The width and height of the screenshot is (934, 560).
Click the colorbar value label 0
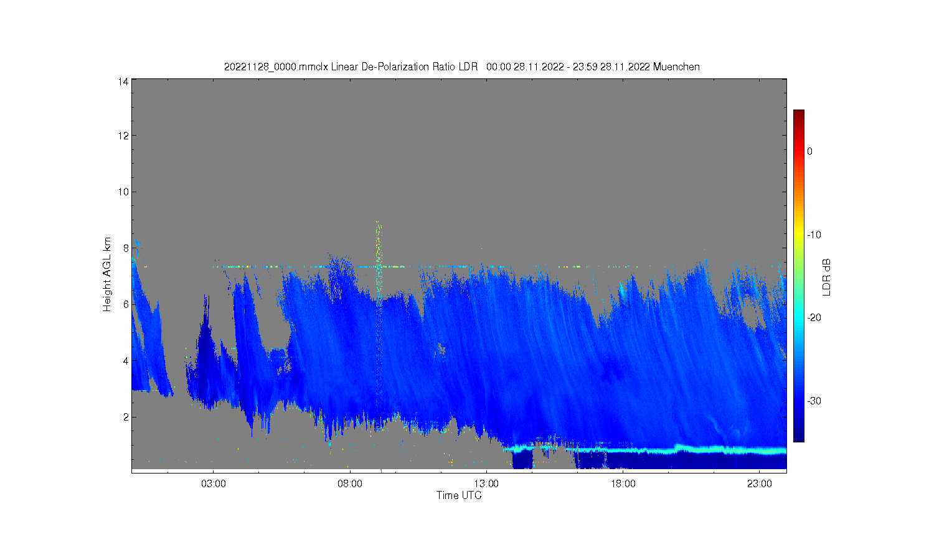809,151
